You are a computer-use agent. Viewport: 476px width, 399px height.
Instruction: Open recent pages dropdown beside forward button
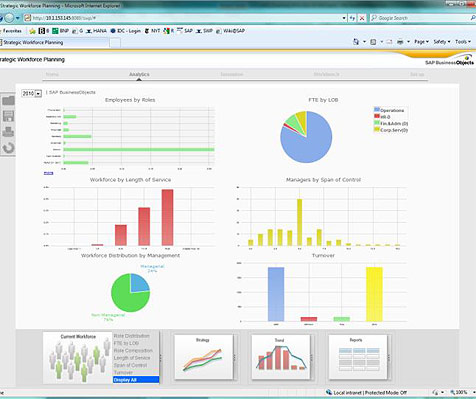18,18
